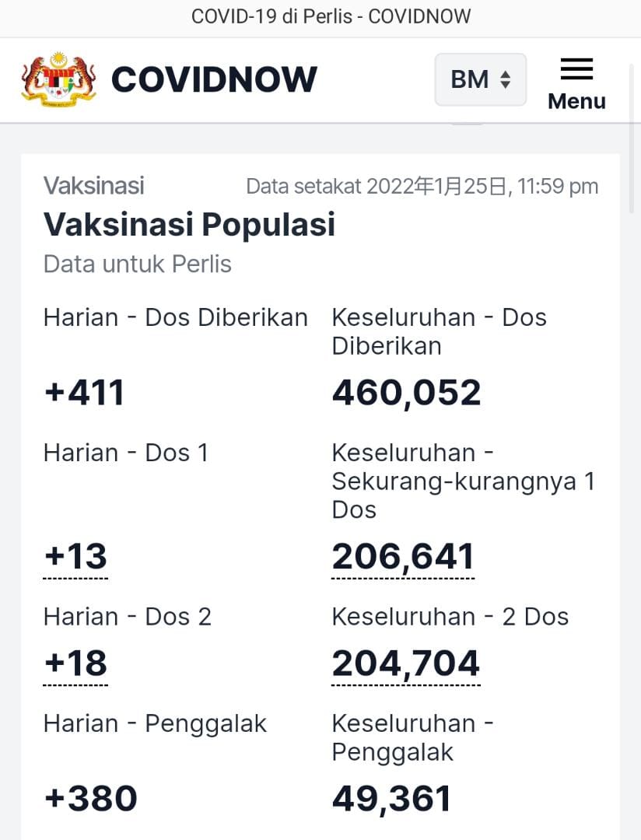641x840 pixels.
Task: Click the 49,361 total booster figure
Action: pos(391,800)
